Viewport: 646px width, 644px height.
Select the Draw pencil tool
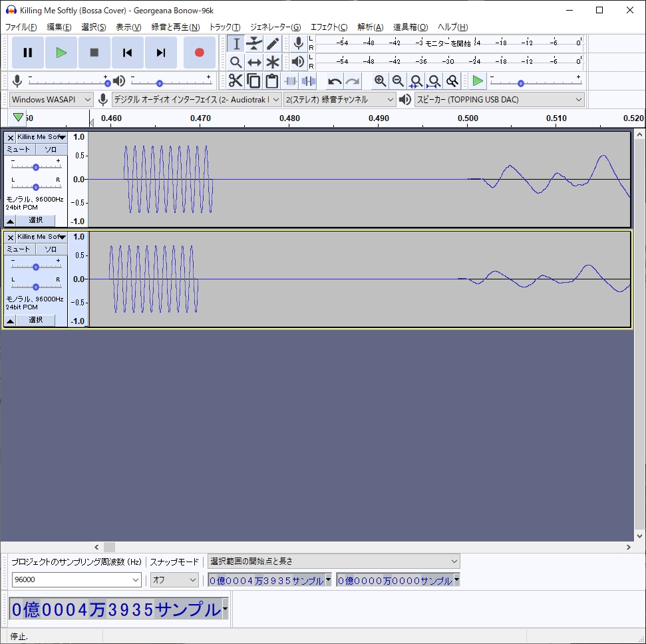(x=272, y=44)
